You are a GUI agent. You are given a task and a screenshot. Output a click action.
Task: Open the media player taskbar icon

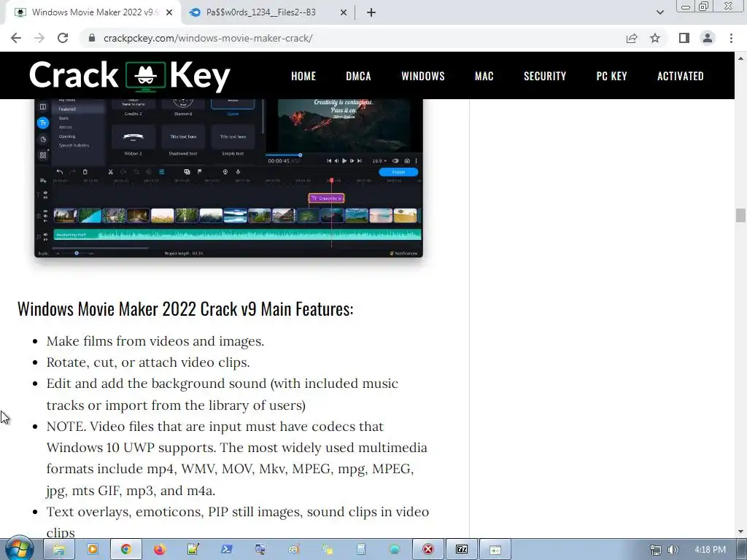(93, 550)
